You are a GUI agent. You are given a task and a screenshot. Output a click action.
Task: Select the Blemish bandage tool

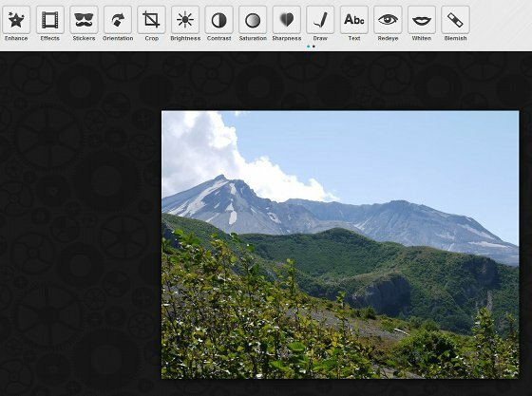coord(455,20)
